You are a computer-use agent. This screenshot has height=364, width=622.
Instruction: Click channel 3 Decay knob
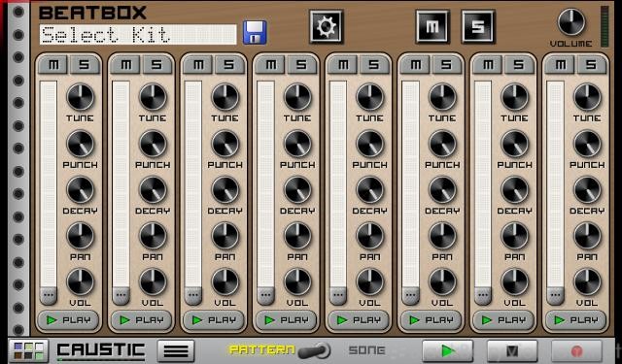225,189
